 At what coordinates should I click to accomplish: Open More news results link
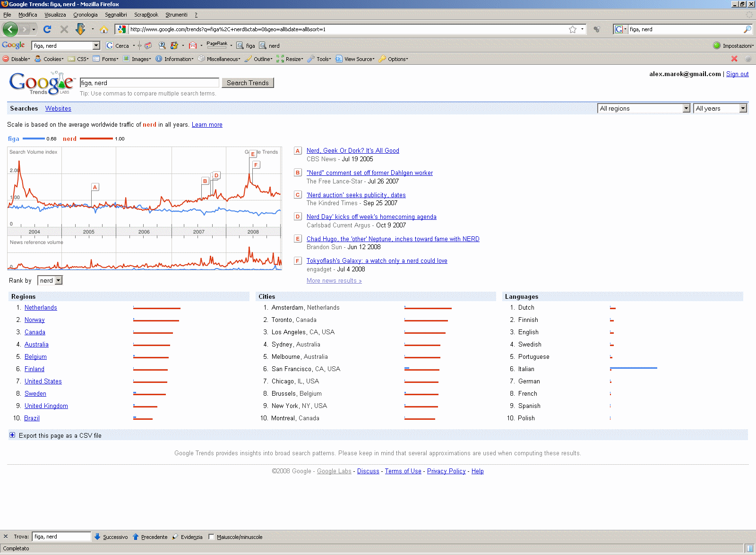click(334, 281)
